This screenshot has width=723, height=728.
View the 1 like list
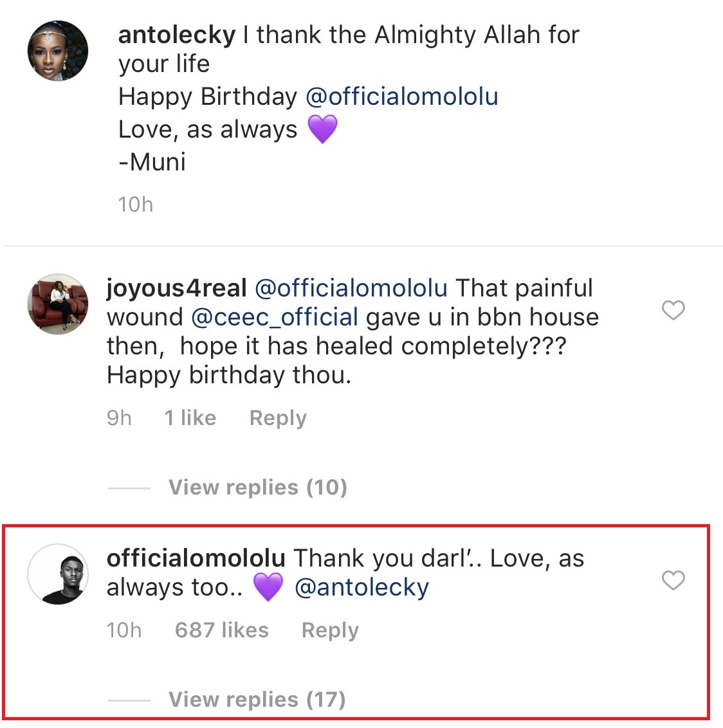pyautogui.click(x=190, y=418)
